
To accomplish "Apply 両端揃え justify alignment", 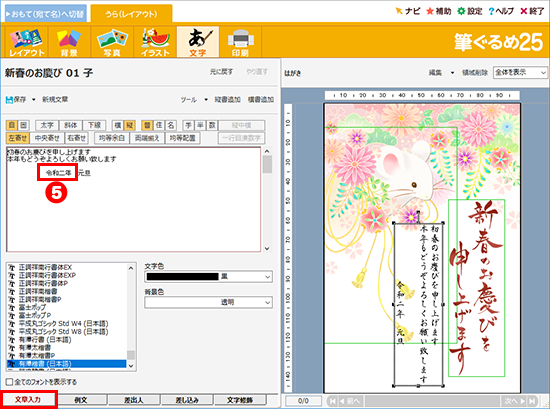I will point(147,138).
